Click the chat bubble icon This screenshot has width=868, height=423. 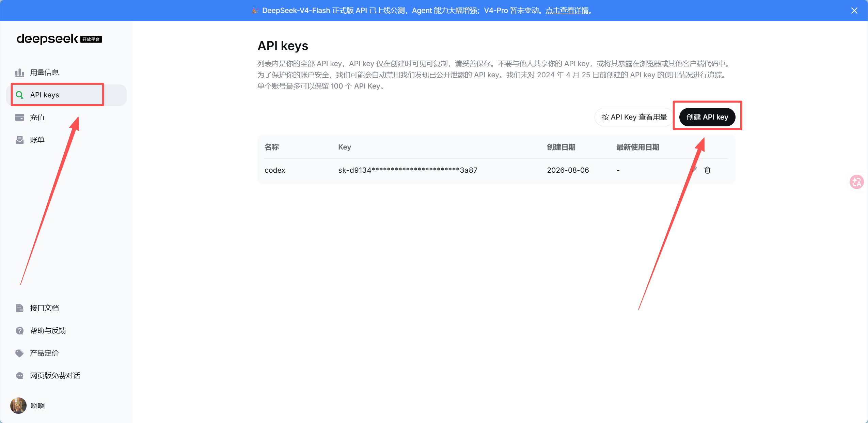pyautogui.click(x=20, y=376)
